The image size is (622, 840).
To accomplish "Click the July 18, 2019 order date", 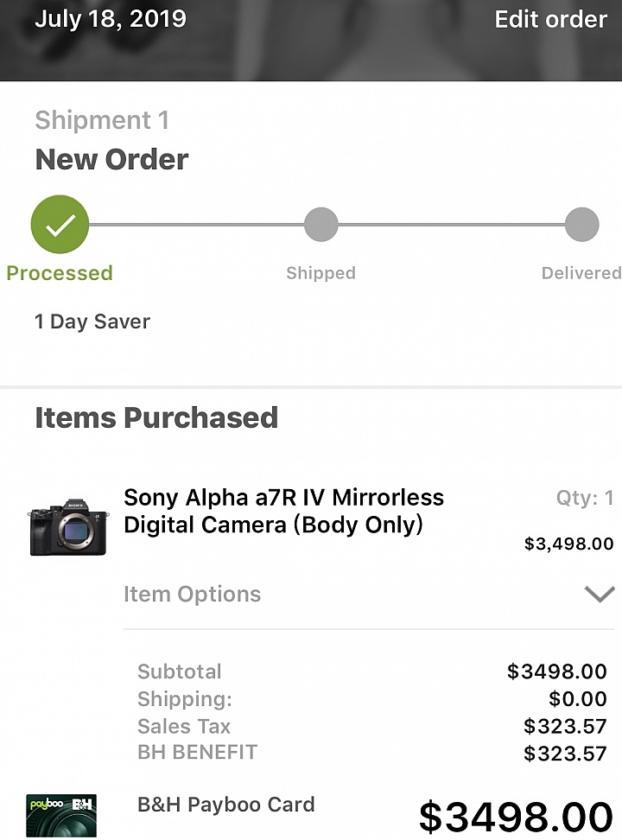I will tap(111, 19).
